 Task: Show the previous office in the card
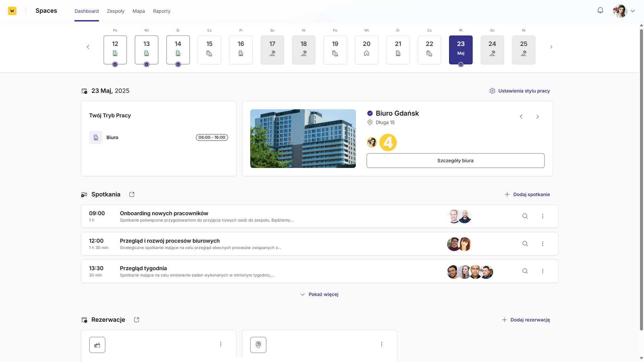tap(521, 117)
